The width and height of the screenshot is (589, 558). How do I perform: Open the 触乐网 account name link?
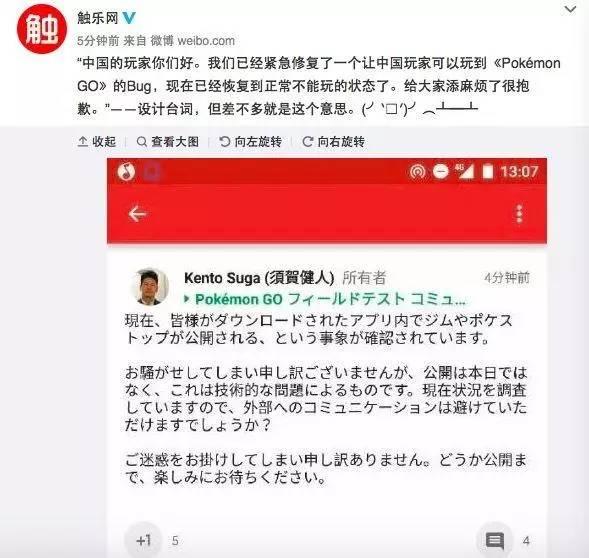[98, 18]
